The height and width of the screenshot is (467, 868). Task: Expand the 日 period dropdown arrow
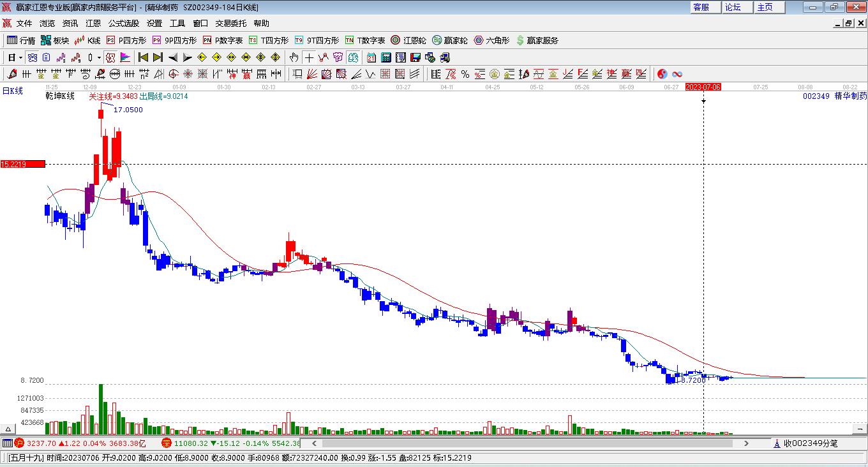coord(20,57)
